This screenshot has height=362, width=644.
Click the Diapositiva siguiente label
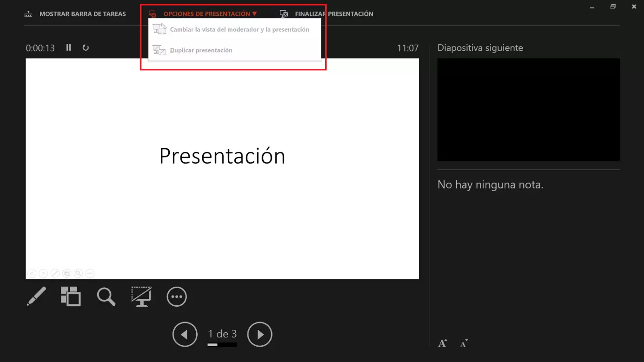480,48
